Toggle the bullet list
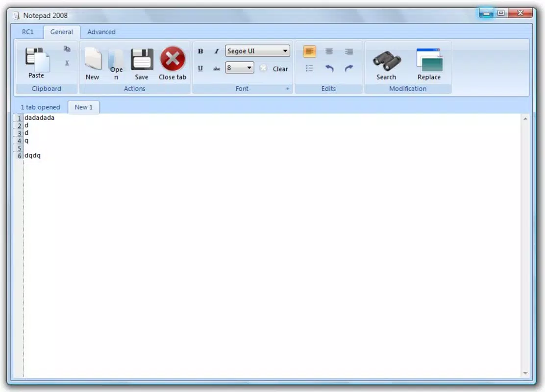Screen dimensions: 545x392 pyautogui.click(x=309, y=68)
